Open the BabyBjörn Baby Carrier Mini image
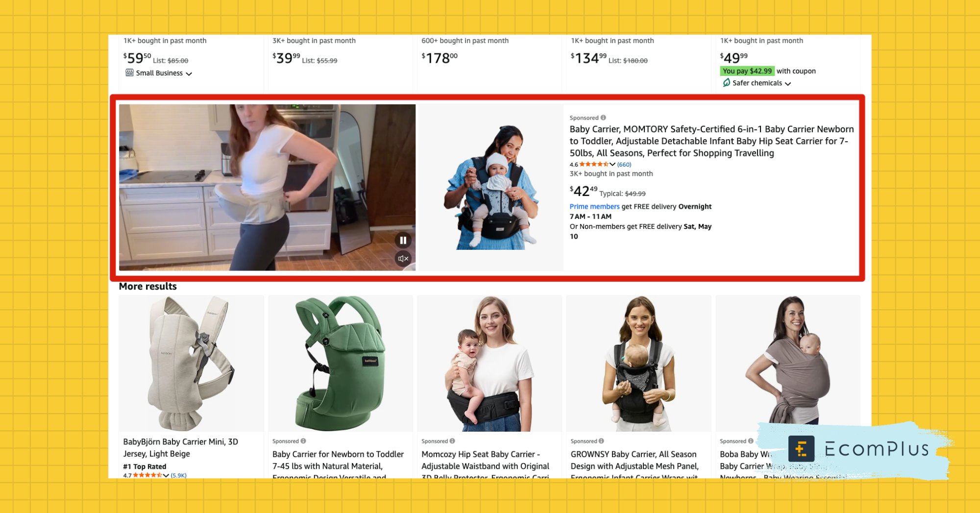 pyautogui.click(x=191, y=363)
